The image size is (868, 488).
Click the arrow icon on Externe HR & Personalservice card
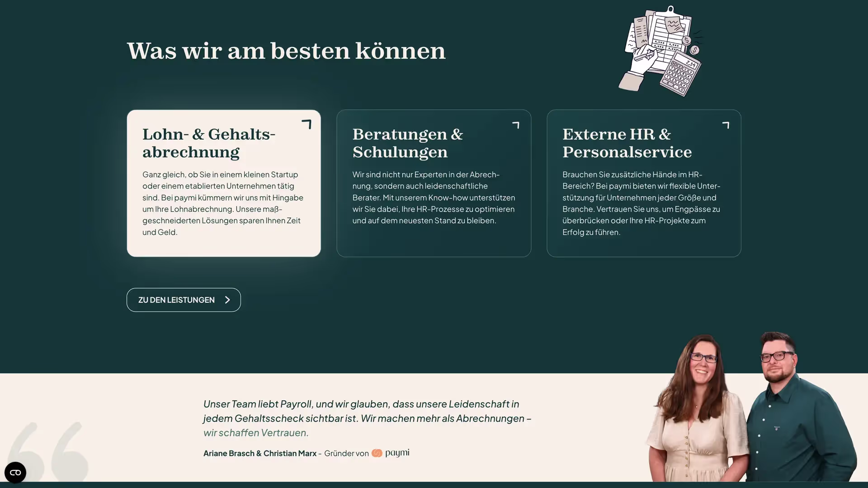726,125
